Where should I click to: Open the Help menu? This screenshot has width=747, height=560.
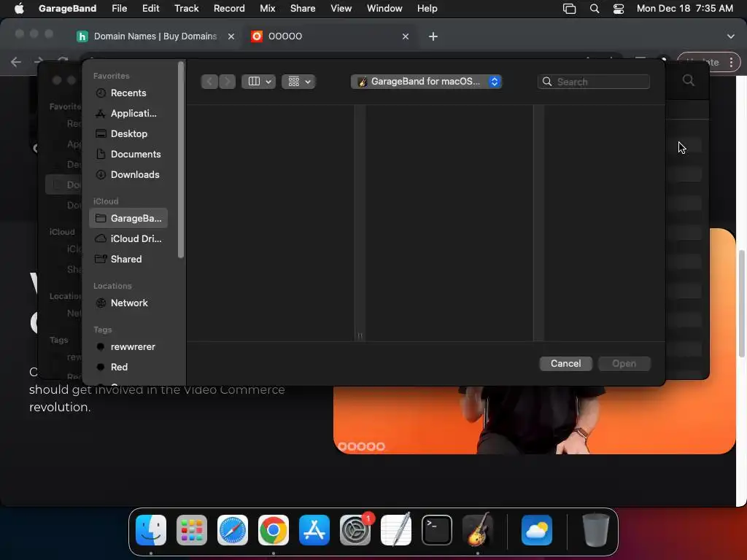(427, 8)
